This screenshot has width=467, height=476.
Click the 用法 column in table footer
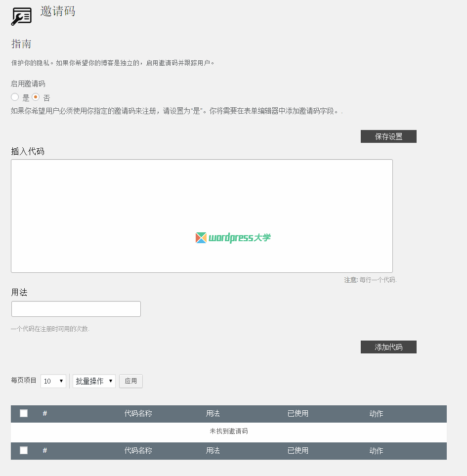coord(212,450)
